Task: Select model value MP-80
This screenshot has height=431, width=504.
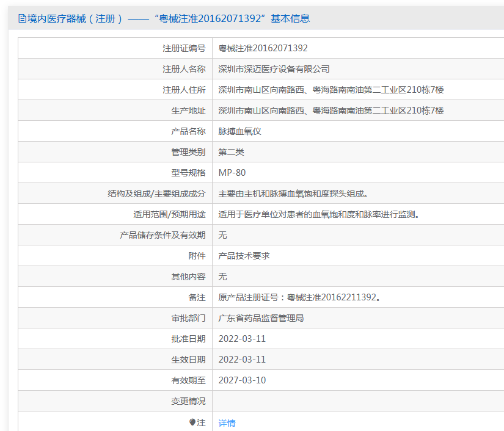Action: (232, 173)
